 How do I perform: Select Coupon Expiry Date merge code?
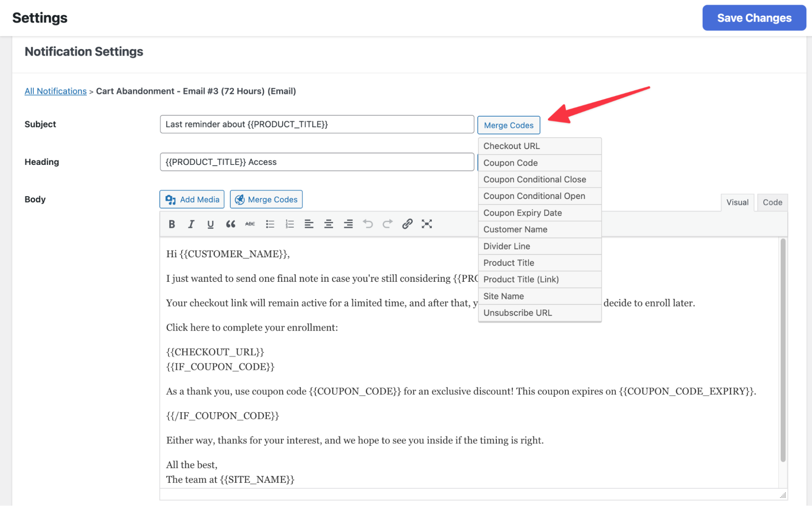coord(539,213)
